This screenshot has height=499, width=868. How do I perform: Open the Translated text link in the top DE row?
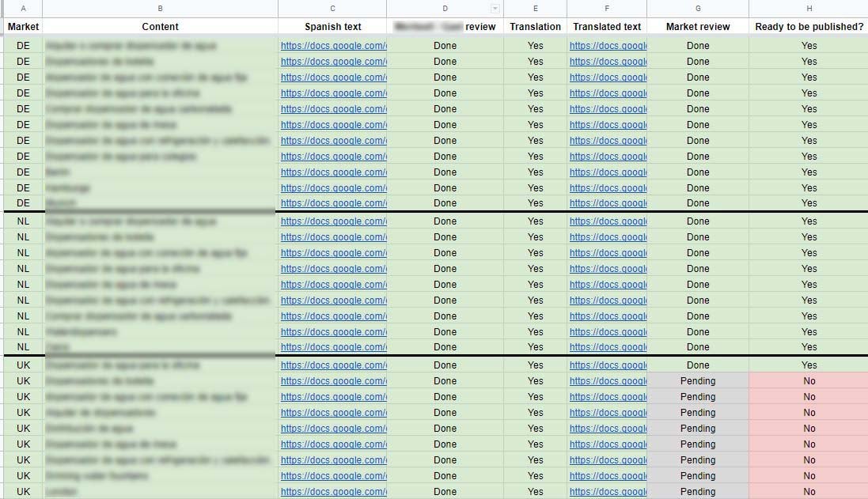607,45
